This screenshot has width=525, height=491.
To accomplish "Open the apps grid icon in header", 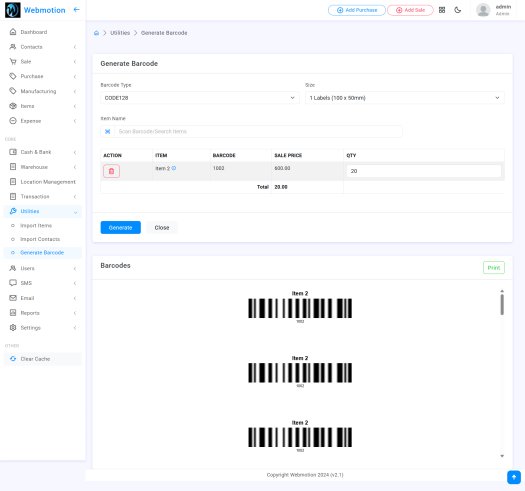I will 442,10.
